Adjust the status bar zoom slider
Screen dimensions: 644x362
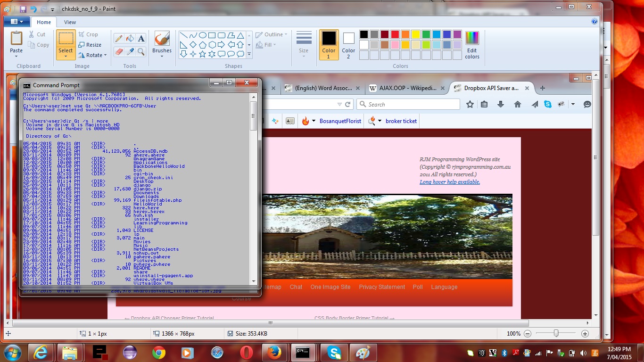[x=556, y=333]
